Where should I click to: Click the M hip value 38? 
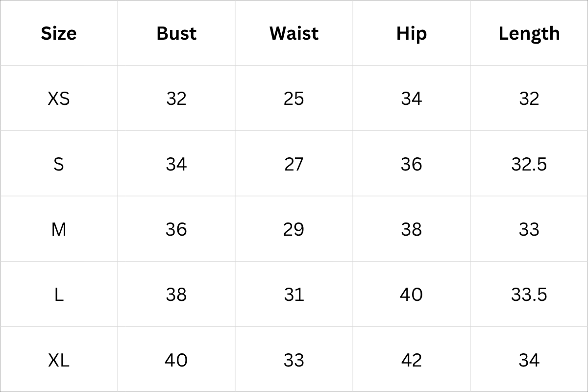tap(412, 229)
